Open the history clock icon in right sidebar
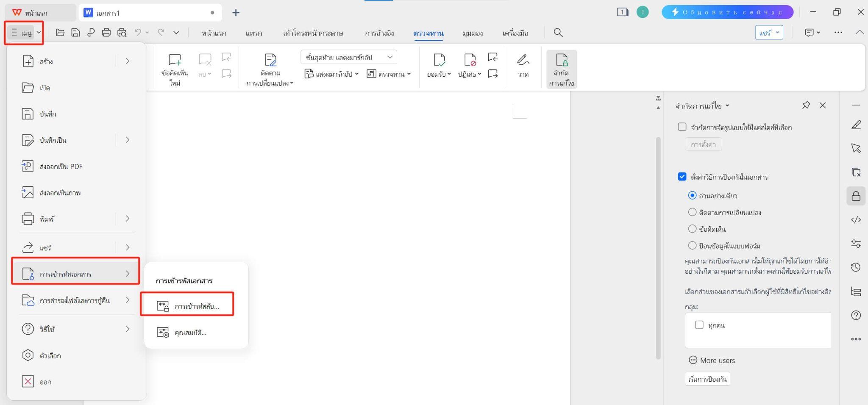868x405 pixels. (856, 267)
